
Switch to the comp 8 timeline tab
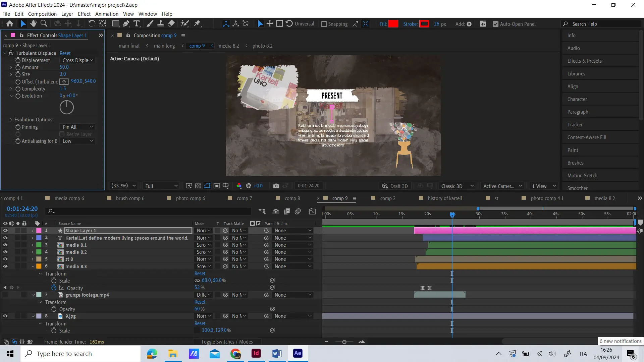pyautogui.click(x=292, y=198)
